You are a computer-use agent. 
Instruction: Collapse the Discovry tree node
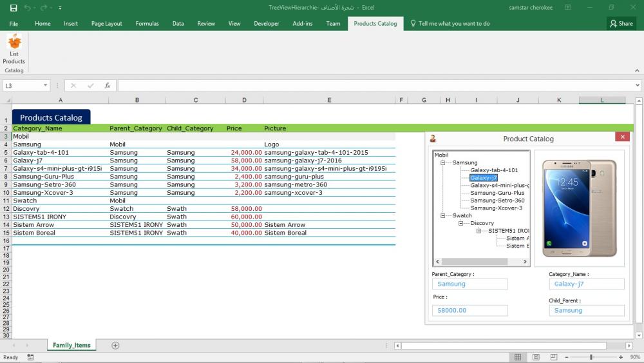tap(461, 223)
